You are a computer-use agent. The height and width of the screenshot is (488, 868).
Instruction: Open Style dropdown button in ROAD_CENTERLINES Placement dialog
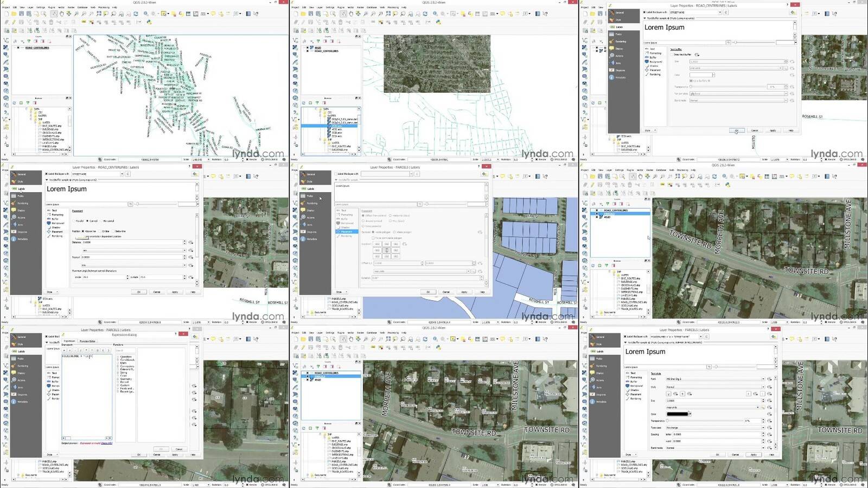pyautogui.click(x=52, y=292)
